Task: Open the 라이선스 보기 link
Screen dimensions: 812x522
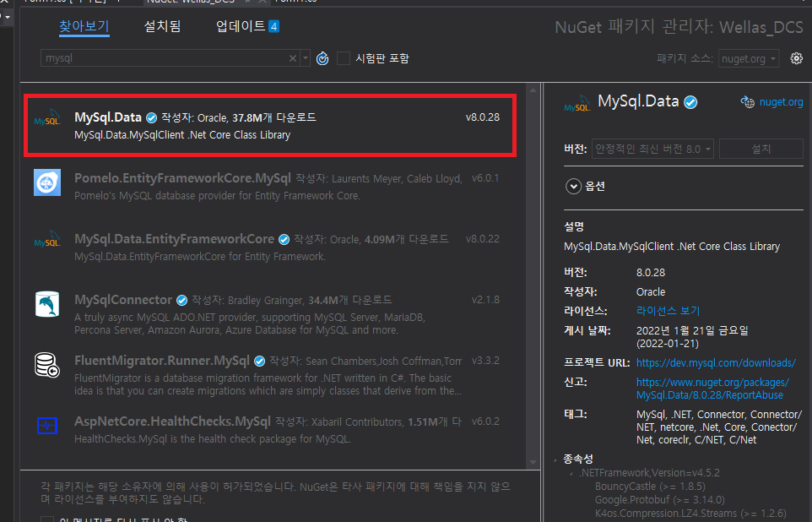Action: (668, 311)
